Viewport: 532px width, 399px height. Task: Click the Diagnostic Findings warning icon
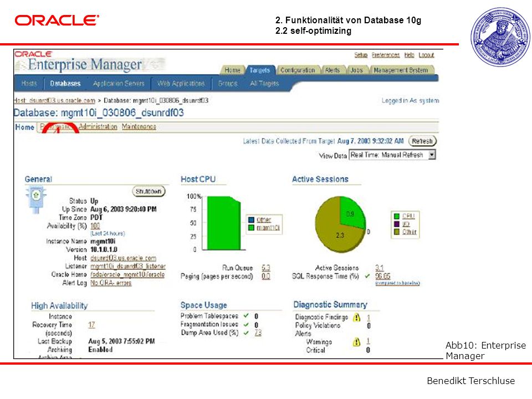point(356,317)
